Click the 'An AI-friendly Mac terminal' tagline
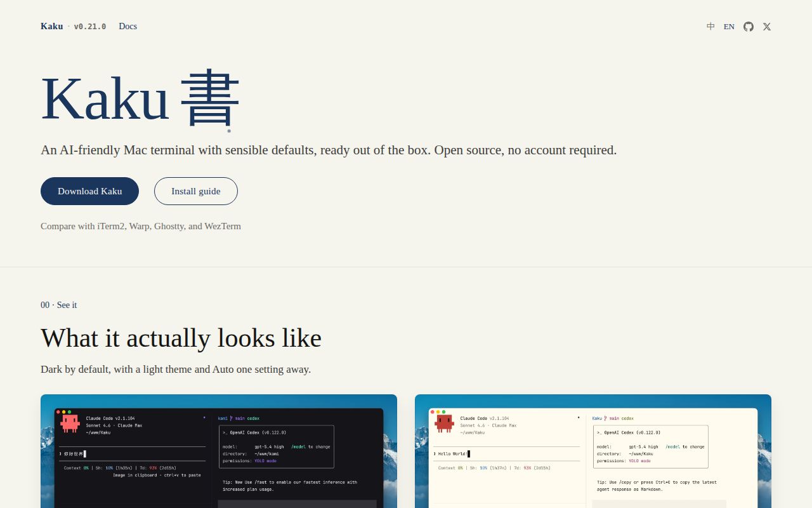This screenshot has width=812, height=508. point(329,150)
